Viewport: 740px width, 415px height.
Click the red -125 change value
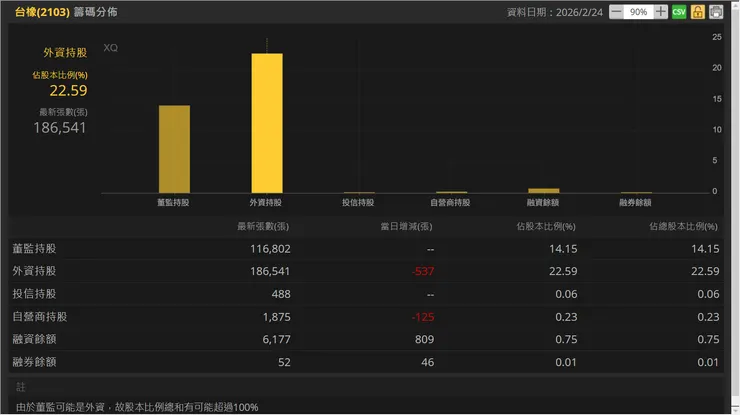[423, 317]
